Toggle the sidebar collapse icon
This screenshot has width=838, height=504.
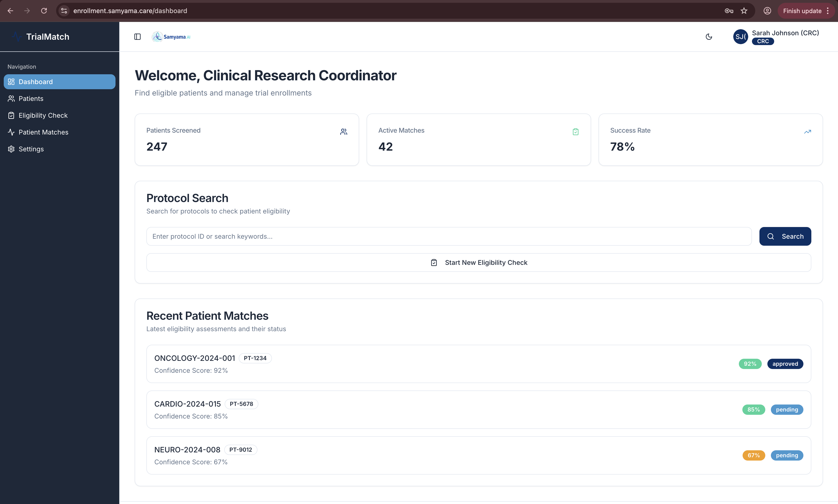coord(137,37)
